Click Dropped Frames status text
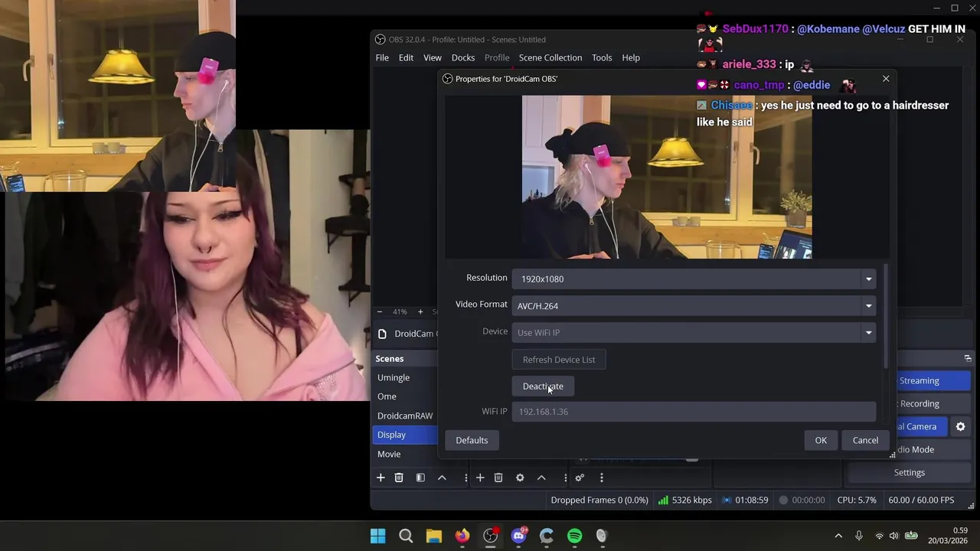Viewport: 980px width, 551px height. coord(599,500)
